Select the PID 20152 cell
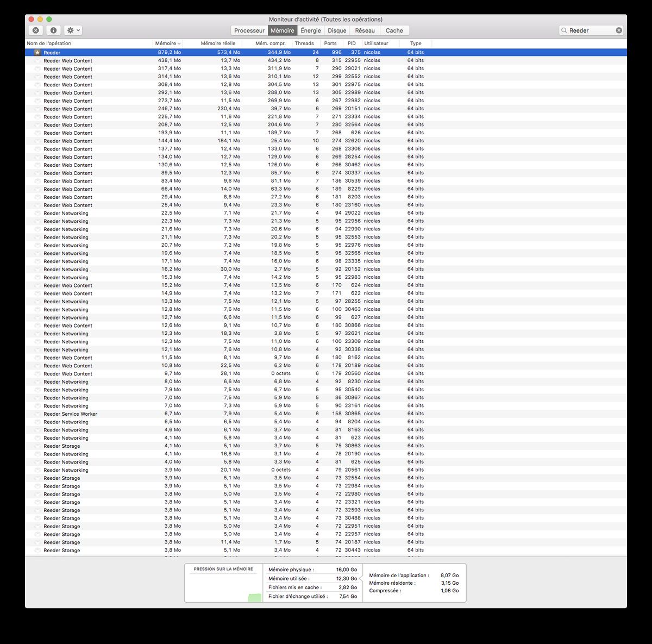Viewport: 652px width, 644px height. [x=353, y=269]
